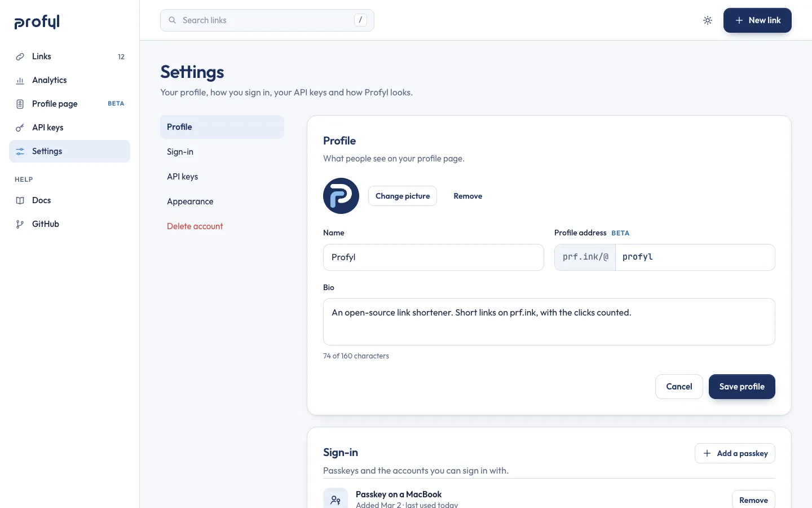Click the API keys key icon in sidebar
This screenshot has width=812, height=508.
click(20, 128)
